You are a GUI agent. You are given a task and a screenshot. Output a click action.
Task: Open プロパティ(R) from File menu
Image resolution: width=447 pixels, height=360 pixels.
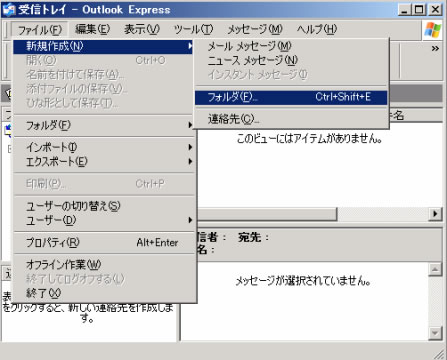tap(103, 242)
